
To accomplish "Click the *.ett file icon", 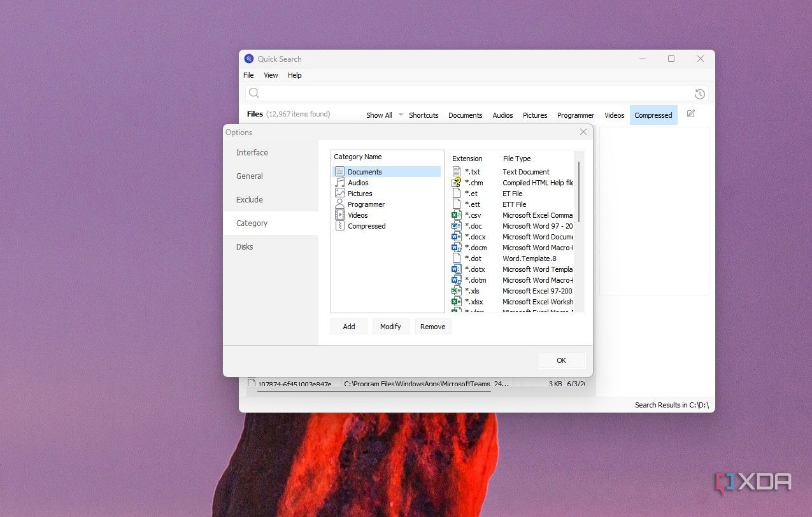I will [456, 204].
